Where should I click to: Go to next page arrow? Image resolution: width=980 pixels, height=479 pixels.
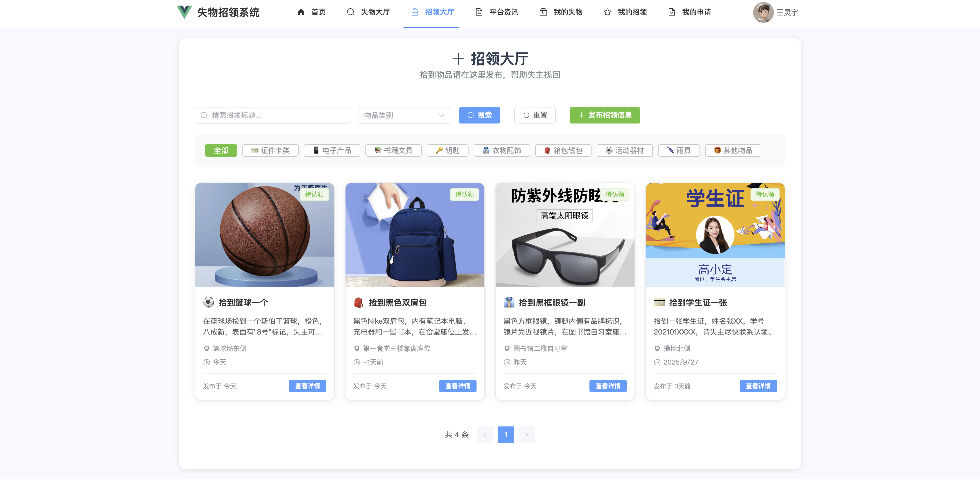[x=527, y=434]
